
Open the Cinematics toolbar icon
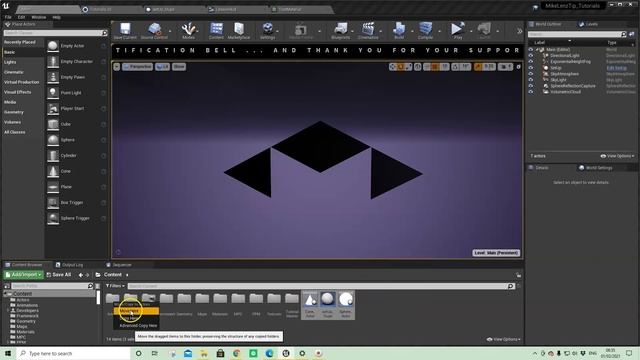click(x=368, y=31)
